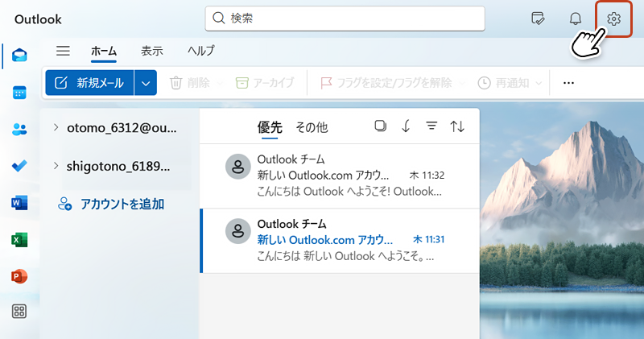Image resolution: width=644 pixels, height=339 pixels.
Task: Click the 削除 trash button
Action: pyautogui.click(x=190, y=83)
